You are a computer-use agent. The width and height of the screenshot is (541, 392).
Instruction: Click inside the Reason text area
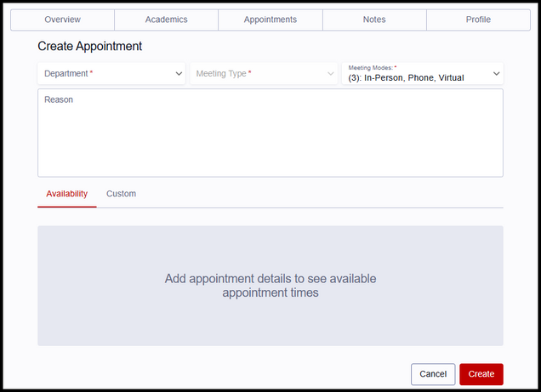(270, 134)
